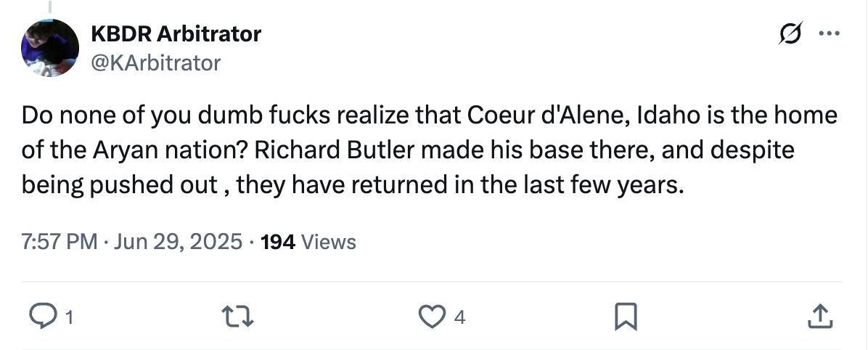The image size is (868, 350).
Task: Repost this tweet using the arrows icon
Action: [x=237, y=316]
